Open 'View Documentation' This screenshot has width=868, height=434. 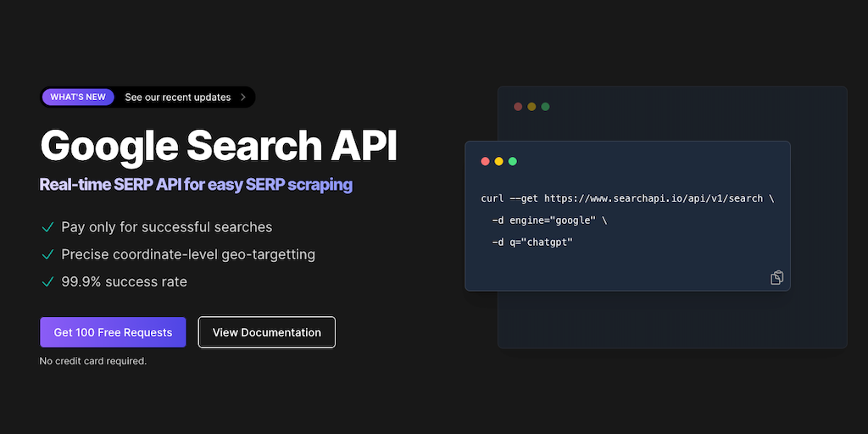pyautogui.click(x=267, y=332)
